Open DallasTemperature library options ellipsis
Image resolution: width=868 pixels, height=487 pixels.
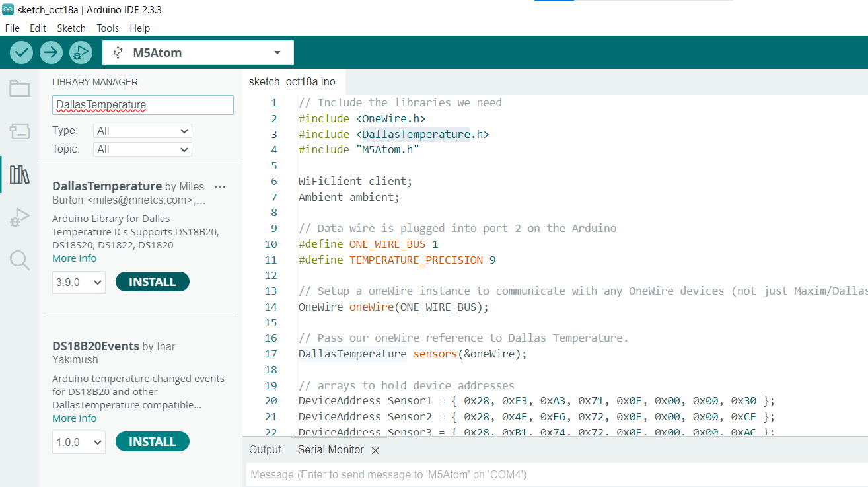pos(221,187)
